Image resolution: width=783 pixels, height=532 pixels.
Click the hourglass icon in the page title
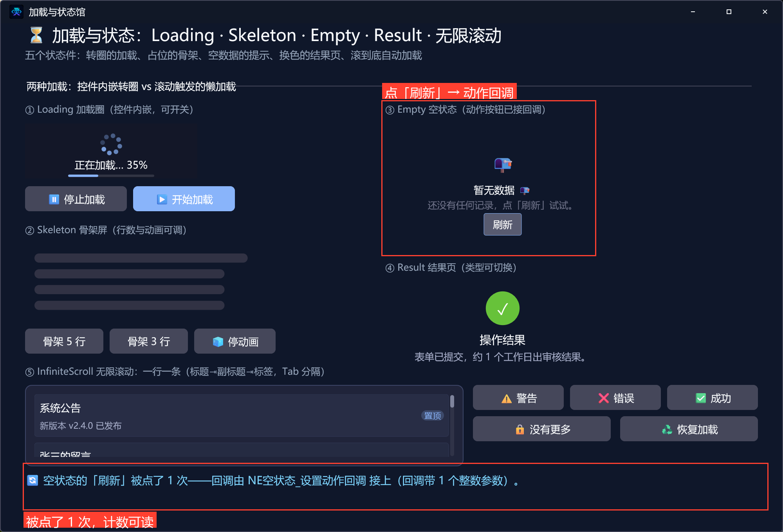tap(36, 35)
